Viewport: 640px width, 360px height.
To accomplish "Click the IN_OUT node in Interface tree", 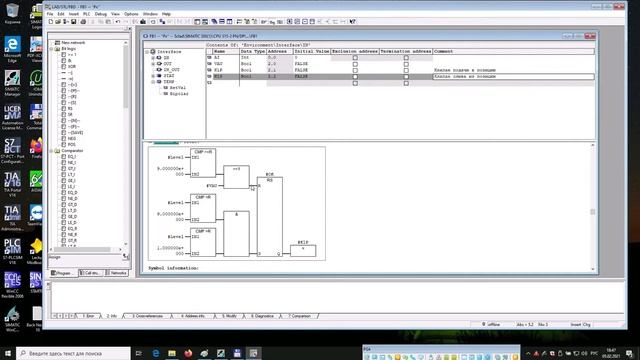I will (x=171, y=70).
